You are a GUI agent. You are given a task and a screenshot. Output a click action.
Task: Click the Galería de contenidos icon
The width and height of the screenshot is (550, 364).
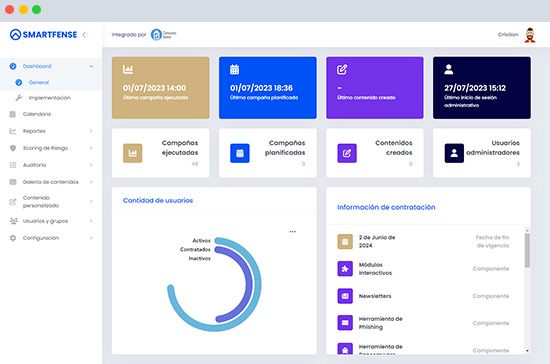[13, 182]
